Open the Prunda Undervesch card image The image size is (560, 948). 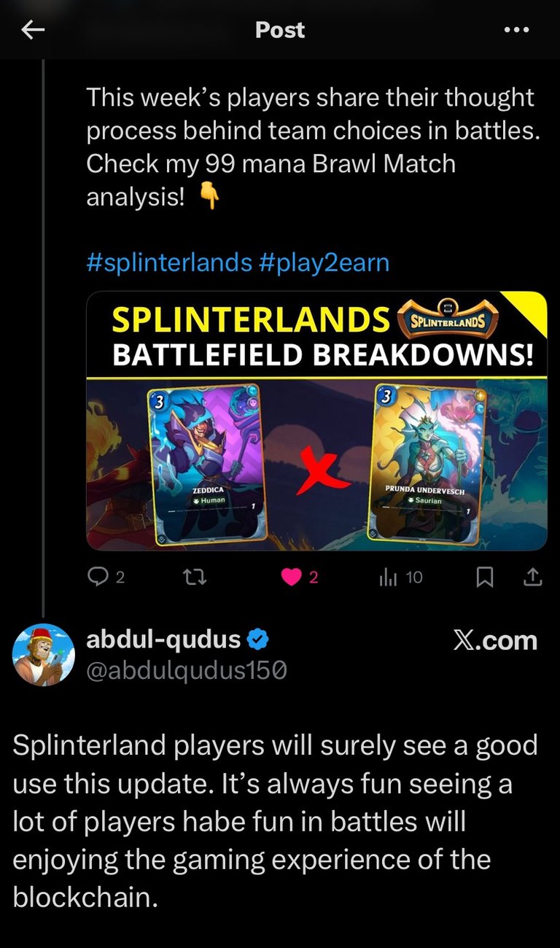[430, 465]
